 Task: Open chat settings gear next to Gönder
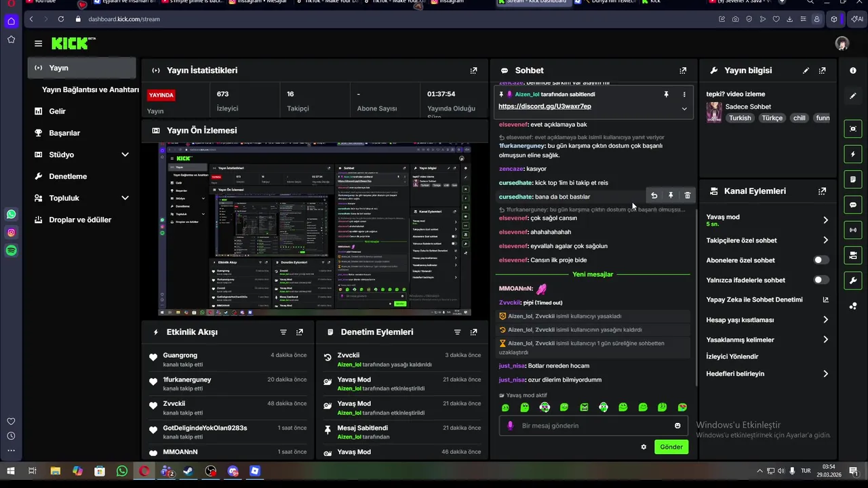(644, 447)
